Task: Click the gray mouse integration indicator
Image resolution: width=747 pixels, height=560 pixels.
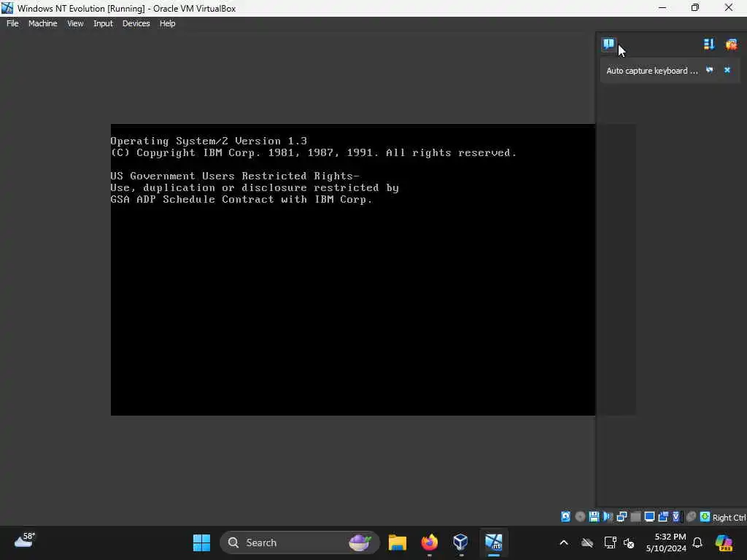Action: click(692, 517)
